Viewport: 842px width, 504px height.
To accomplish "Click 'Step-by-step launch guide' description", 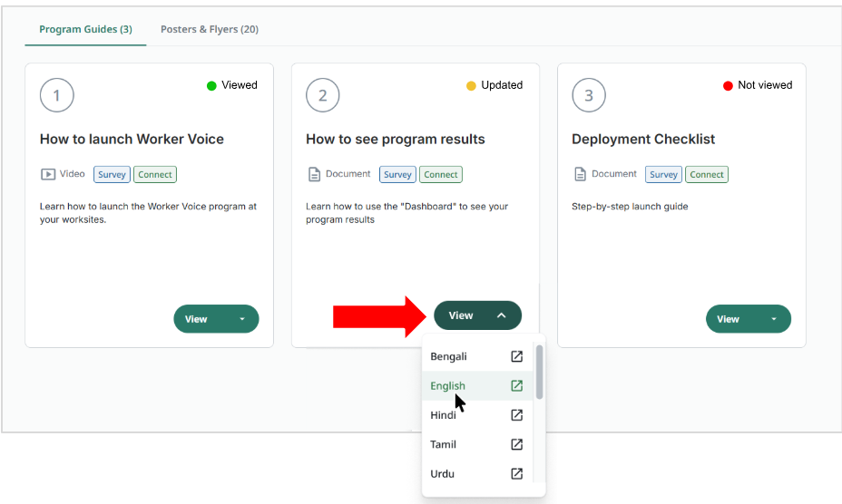I will pos(630,207).
